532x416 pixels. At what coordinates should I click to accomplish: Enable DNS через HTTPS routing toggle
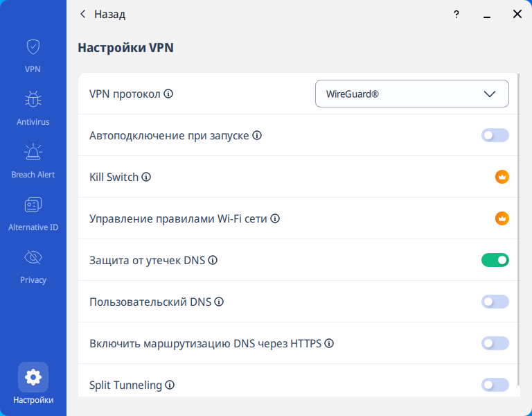[495, 343]
